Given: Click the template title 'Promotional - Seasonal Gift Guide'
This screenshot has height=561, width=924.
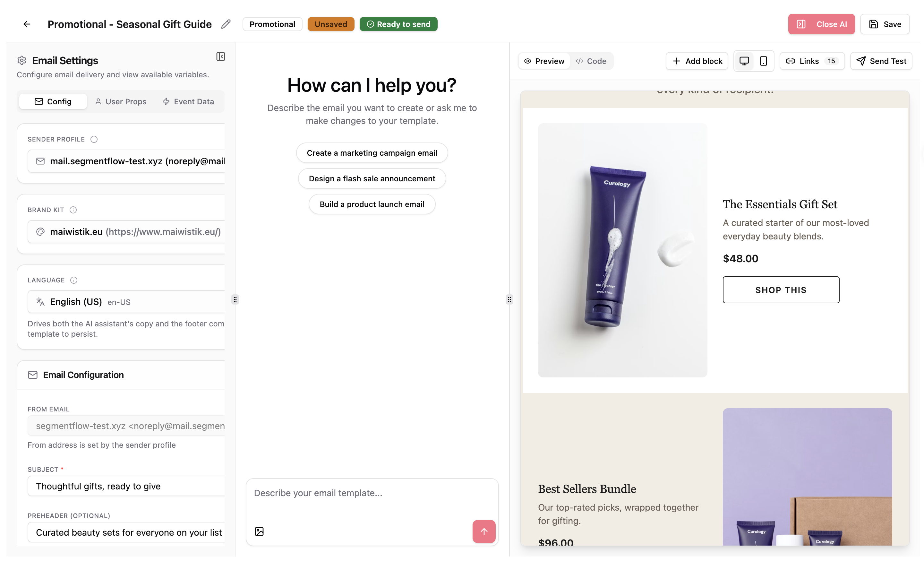Looking at the screenshot, I should pos(130,24).
